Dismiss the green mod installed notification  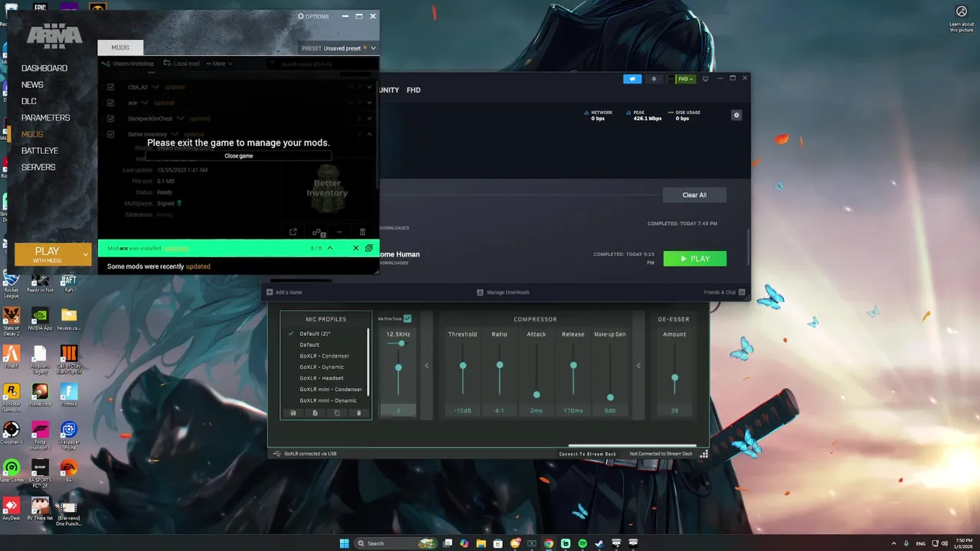pos(356,248)
